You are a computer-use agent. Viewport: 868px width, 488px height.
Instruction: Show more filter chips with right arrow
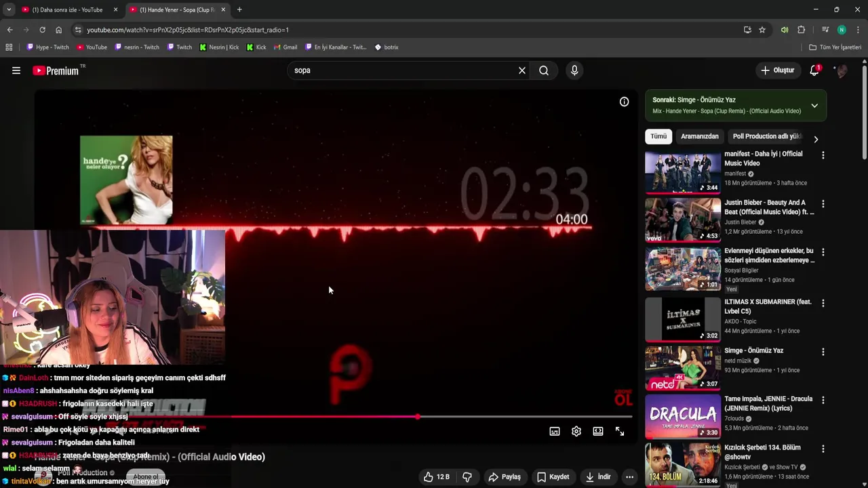pyautogui.click(x=816, y=139)
